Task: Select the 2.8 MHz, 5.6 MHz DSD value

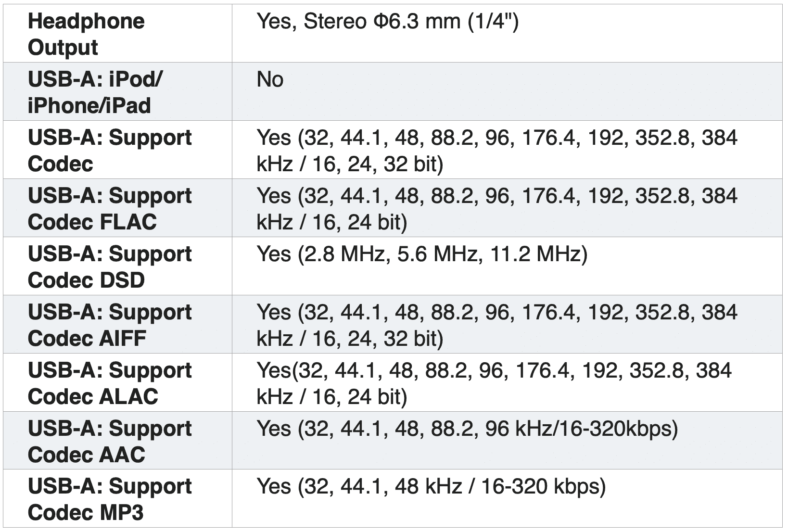Action: [422, 254]
